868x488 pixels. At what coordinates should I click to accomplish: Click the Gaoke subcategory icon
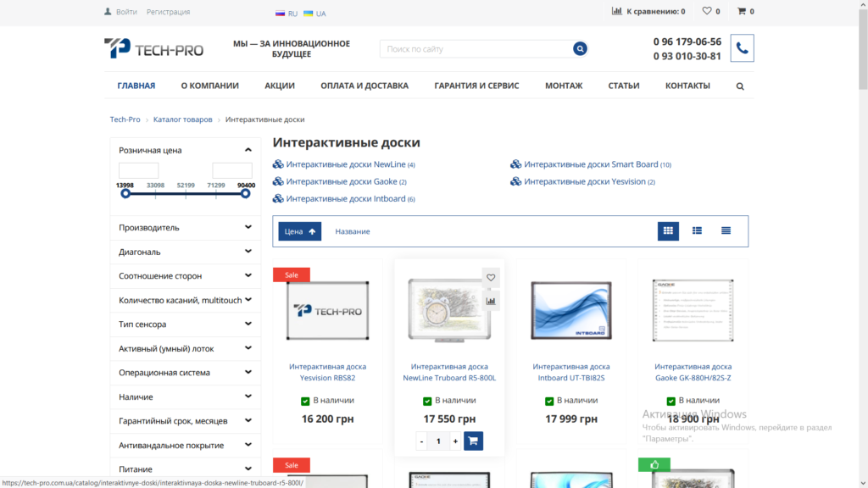pos(278,181)
